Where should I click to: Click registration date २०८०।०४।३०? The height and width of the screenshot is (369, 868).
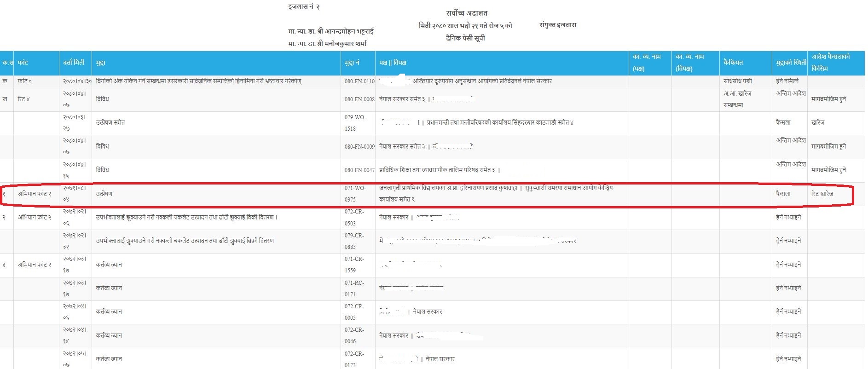coord(77,81)
